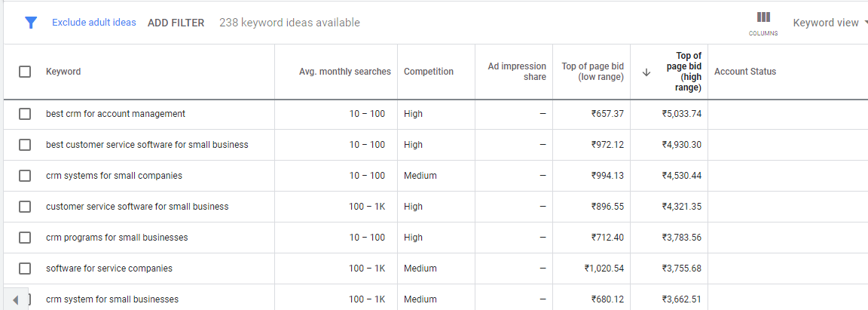Click the Ad impression share header
Screen dimensions: 868x310
516,72
